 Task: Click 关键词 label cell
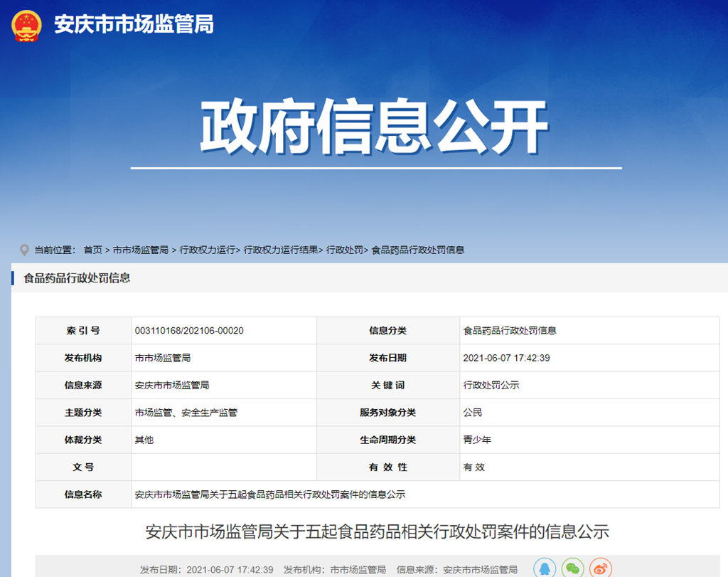pyautogui.click(x=388, y=385)
